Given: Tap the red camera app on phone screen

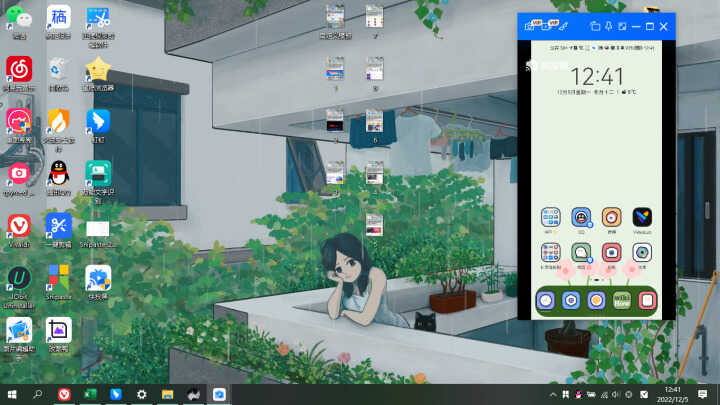Looking at the screenshot, I should click(x=612, y=253).
